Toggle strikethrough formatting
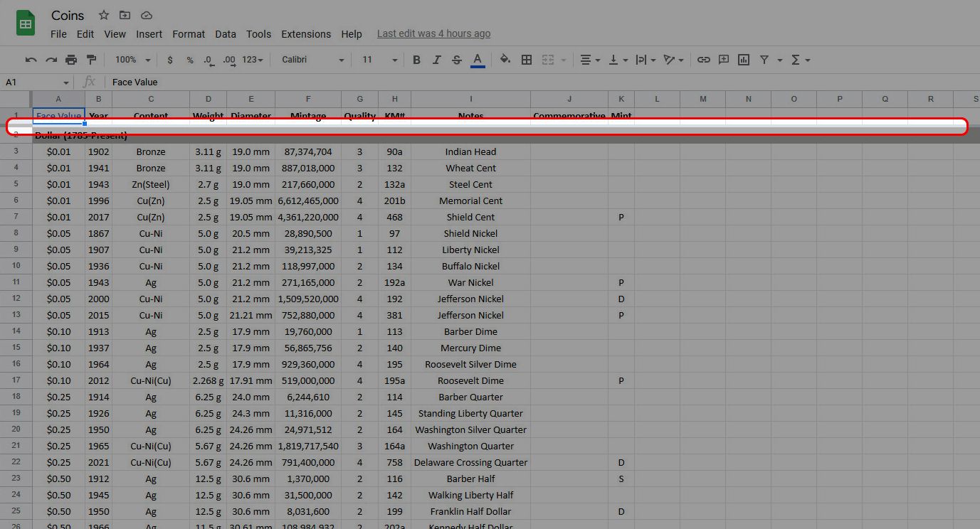980x529 pixels. pos(457,60)
